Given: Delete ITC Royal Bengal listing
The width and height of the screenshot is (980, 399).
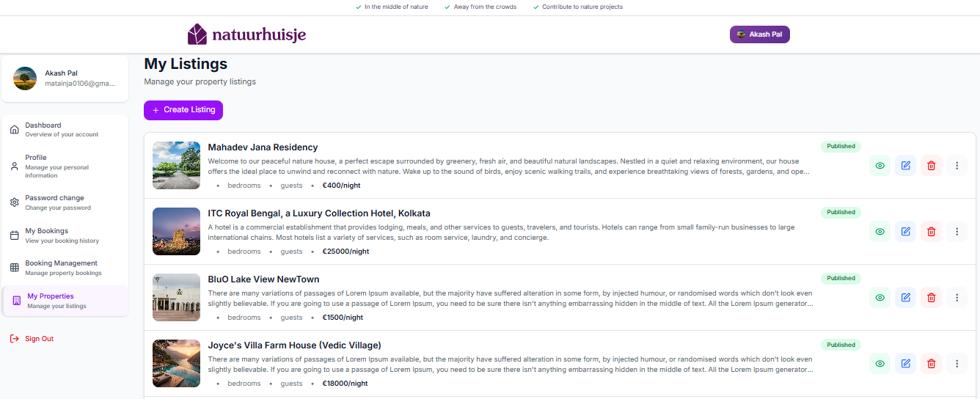Looking at the screenshot, I should [x=931, y=232].
